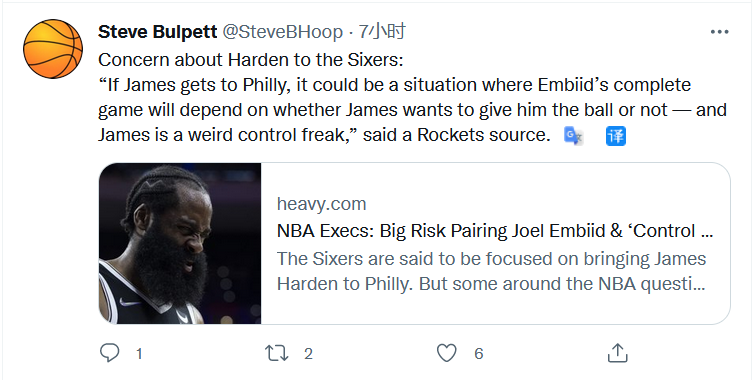Viewport: 756px width, 380px height.
Task: Open the heavy.com domain link
Action: [x=322, y=204]
